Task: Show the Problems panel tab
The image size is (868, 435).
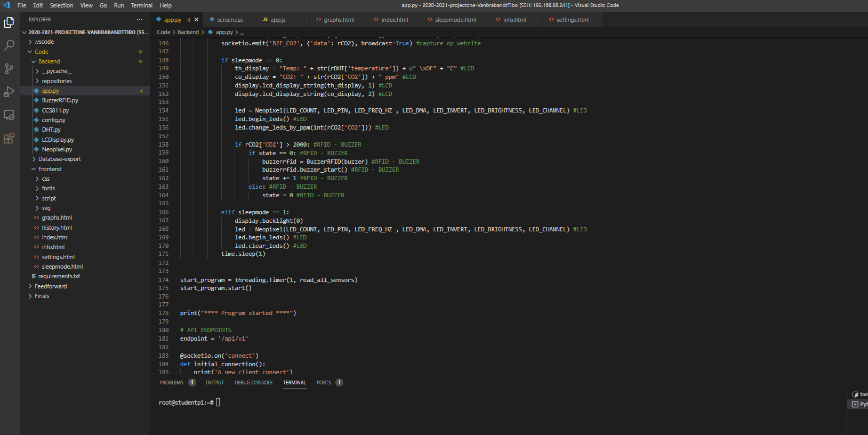Action: [171, 383]
